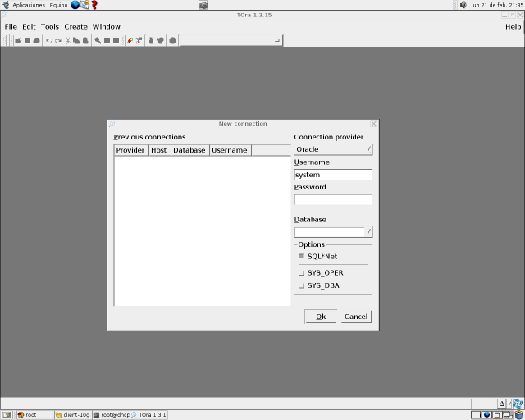525x420 pixels.
Task: Open the Connection provider Oracle dropdown
Action: tap(332, 149)
